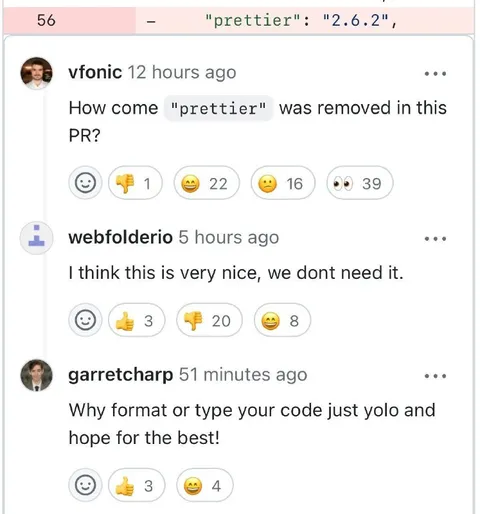Viewport: 480px width, 514px height.
Task: Open emoji reaction picker on vfonic's comment
Action: 85,183
